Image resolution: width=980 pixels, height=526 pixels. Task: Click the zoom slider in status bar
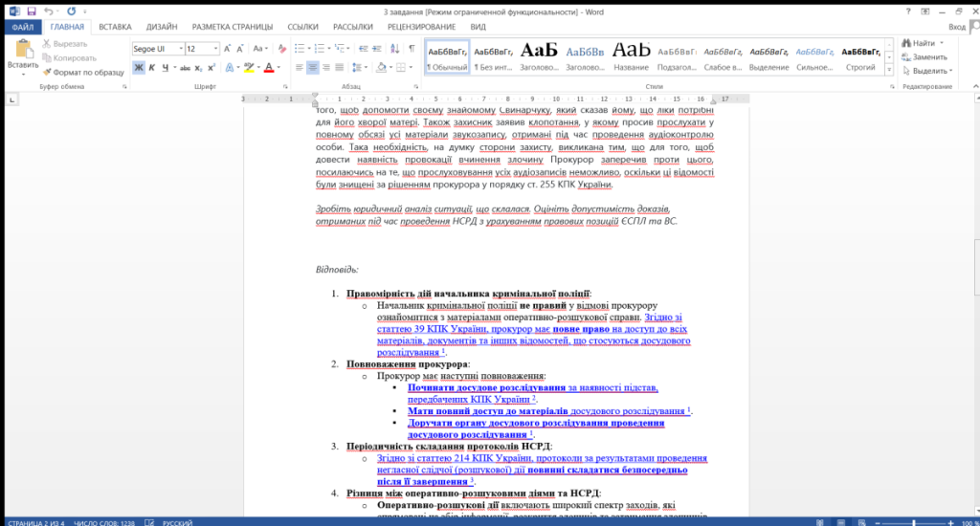coord(914,522)
